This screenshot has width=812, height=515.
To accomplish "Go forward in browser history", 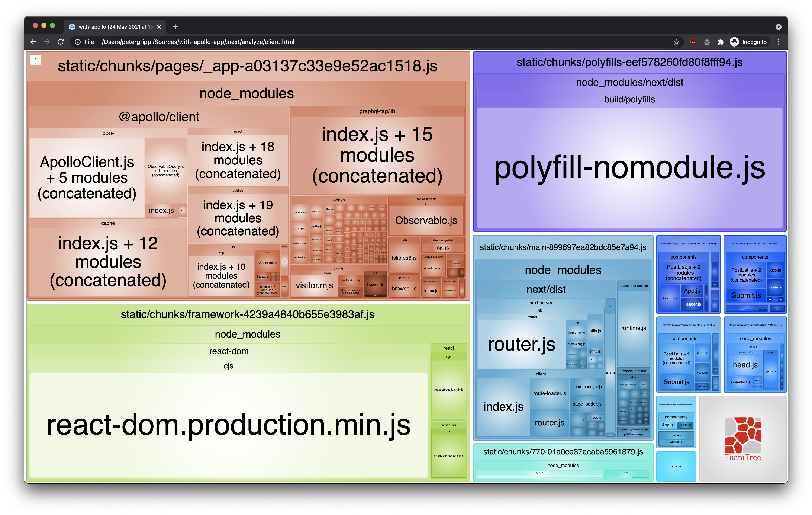I will point(47,42).
